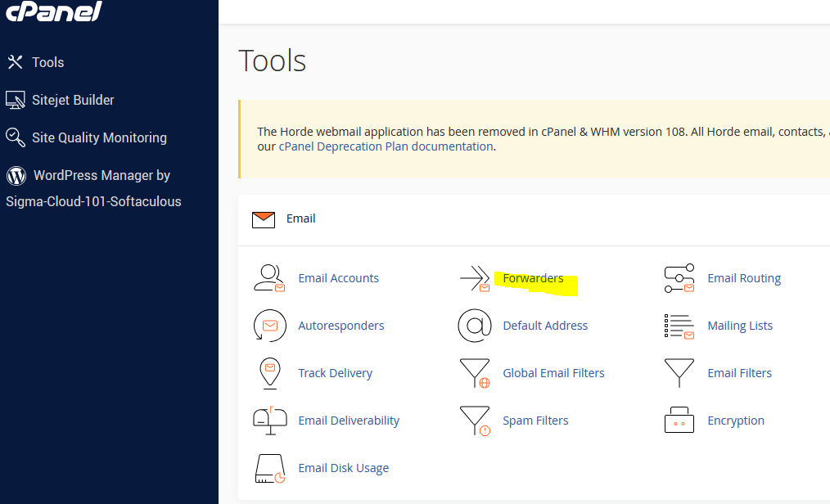
Task: Click the Encryption icon
Action: tap(679, 421)
